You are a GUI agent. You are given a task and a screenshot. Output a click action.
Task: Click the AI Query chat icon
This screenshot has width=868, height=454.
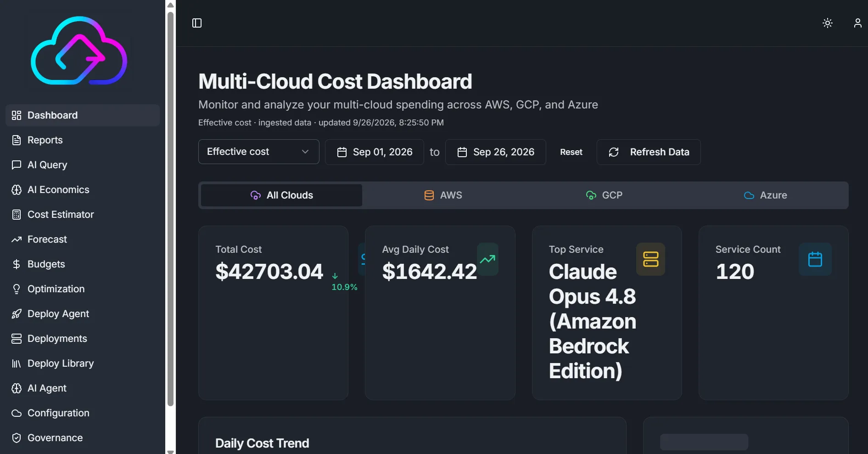[17, 165]
